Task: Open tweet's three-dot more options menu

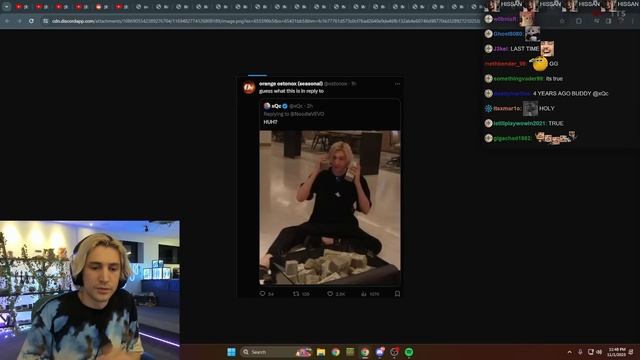Action: 398,84
